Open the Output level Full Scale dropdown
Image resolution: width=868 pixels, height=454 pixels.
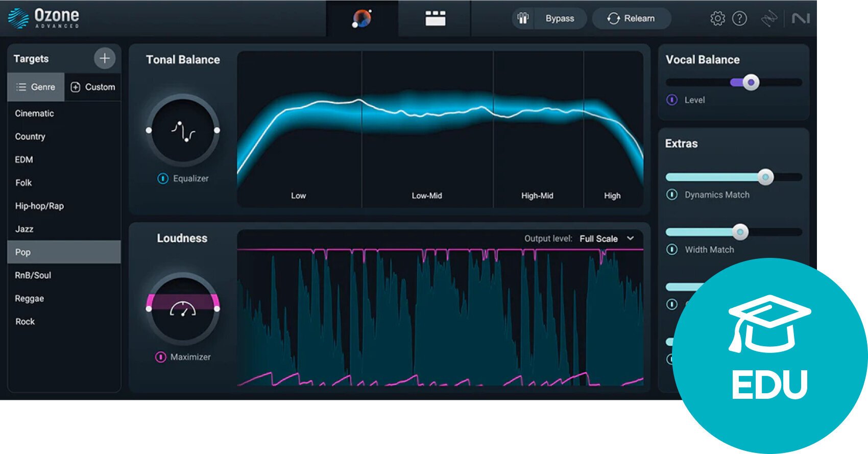pos(607,238)
